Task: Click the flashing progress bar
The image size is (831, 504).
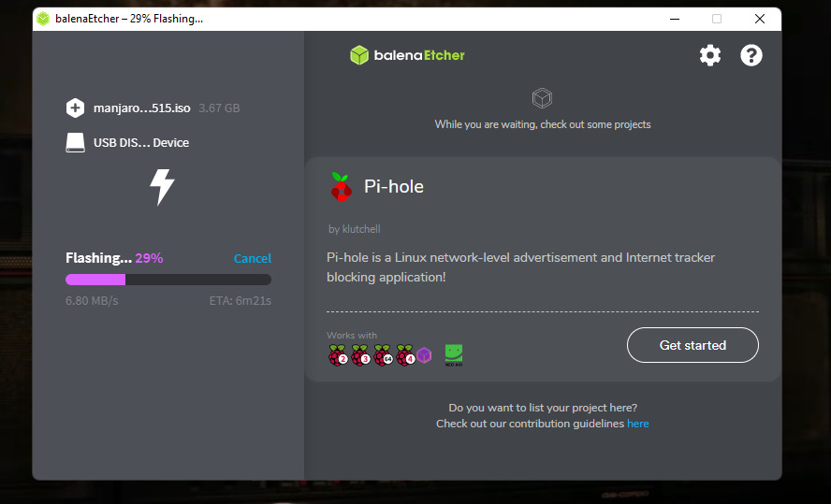Action: point(168,280)
